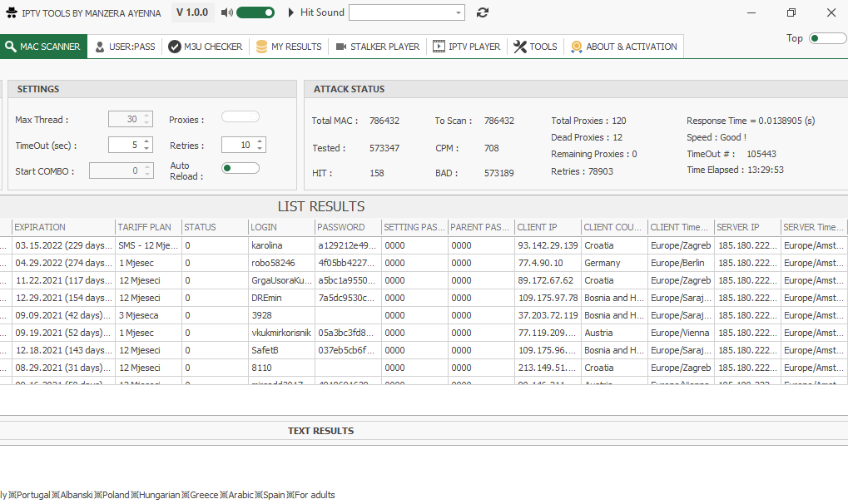
Task: Select the vkukmirkorisnik login cell
Action: click(280, 333)
